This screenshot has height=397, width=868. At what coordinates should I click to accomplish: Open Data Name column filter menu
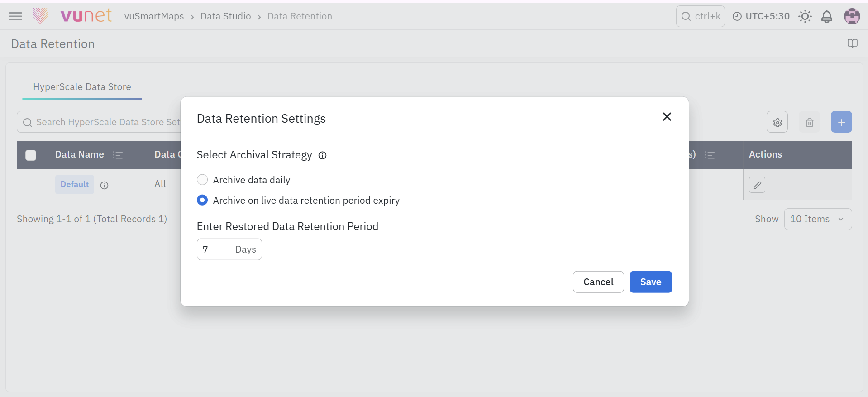(118, 155)
